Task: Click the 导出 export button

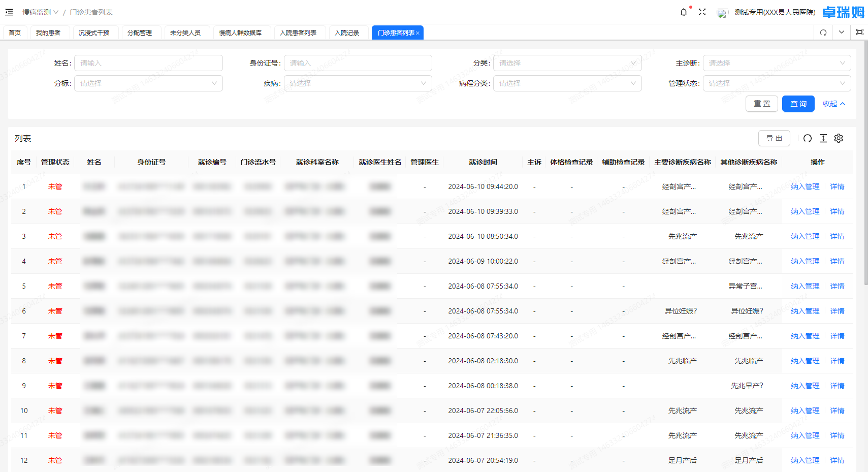Action: pyautogui.click(x=774, y=138)
